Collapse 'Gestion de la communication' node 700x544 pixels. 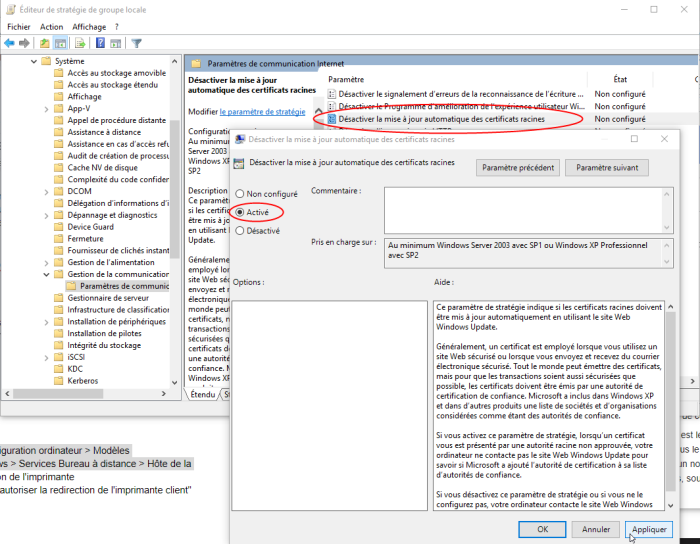pos(47,274)
